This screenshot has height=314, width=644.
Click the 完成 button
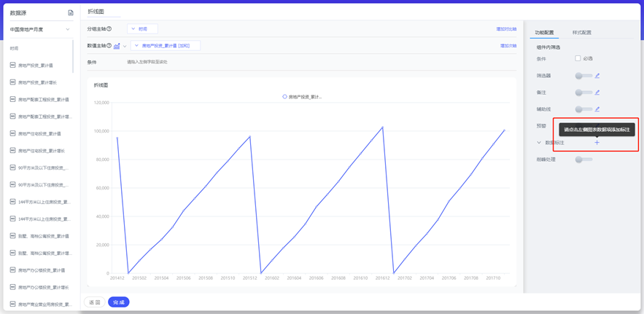tap(118, 302)
